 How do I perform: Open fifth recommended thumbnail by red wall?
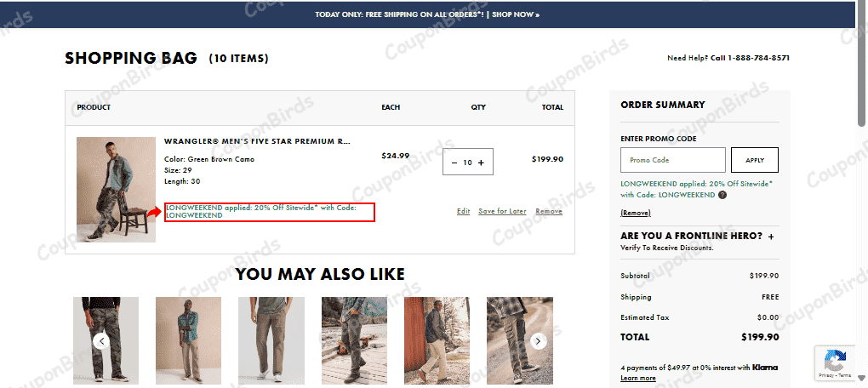[437, 340]
